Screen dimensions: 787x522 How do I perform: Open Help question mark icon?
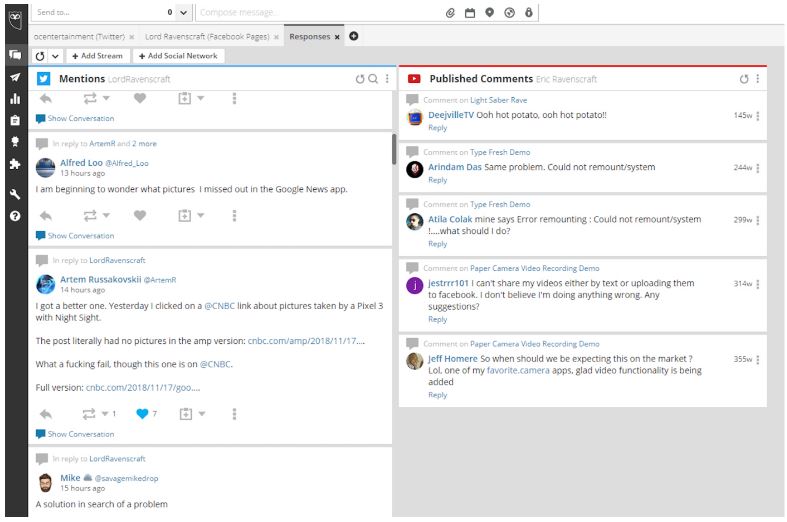pos(16,216)
